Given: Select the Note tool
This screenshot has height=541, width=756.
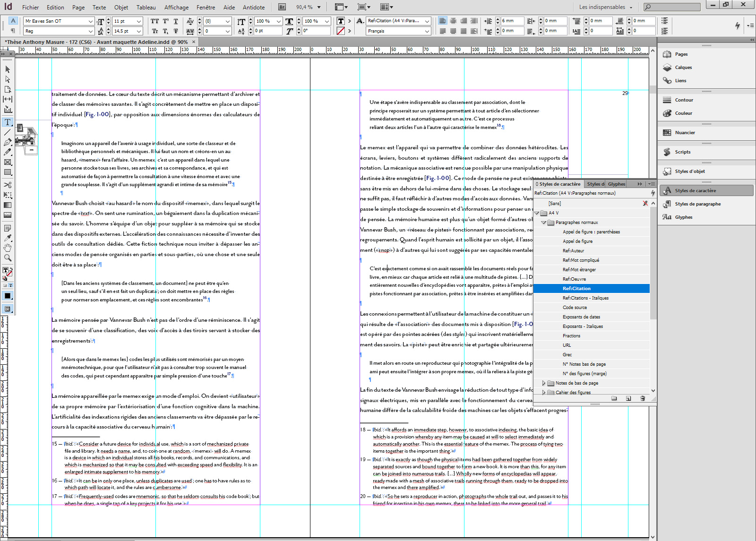Looking at the screenshot, I should tap(8, 228).
